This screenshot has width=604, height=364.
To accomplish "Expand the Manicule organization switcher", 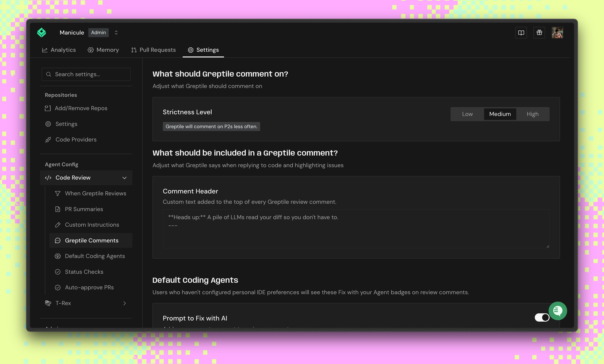I will pyautogui.click(x=116, y=33).
